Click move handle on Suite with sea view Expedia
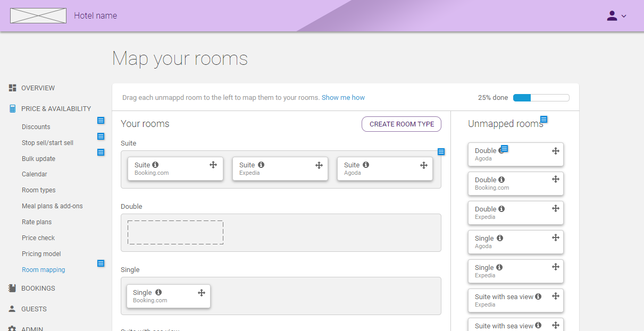Viewport: 644px width, 331px height. pyautogui.click(x=556, y=296)
